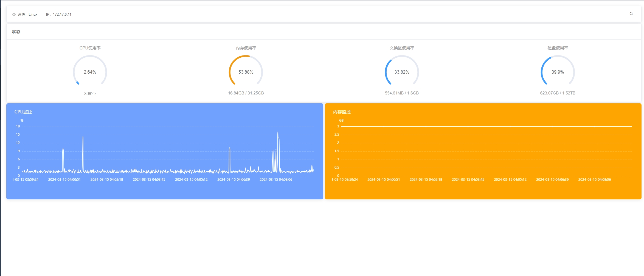Click the '%' unit on CPU chart

[22, 121]
